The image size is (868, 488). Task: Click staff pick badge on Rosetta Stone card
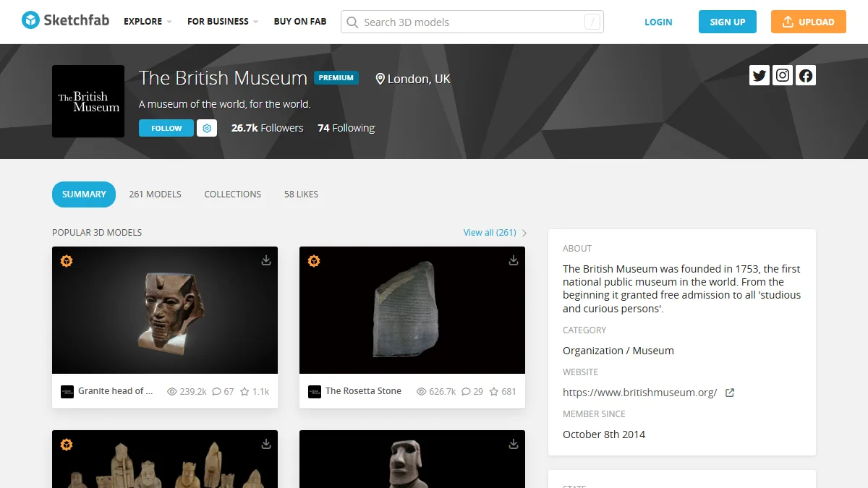pyautogui.click(x=314, y=261)
